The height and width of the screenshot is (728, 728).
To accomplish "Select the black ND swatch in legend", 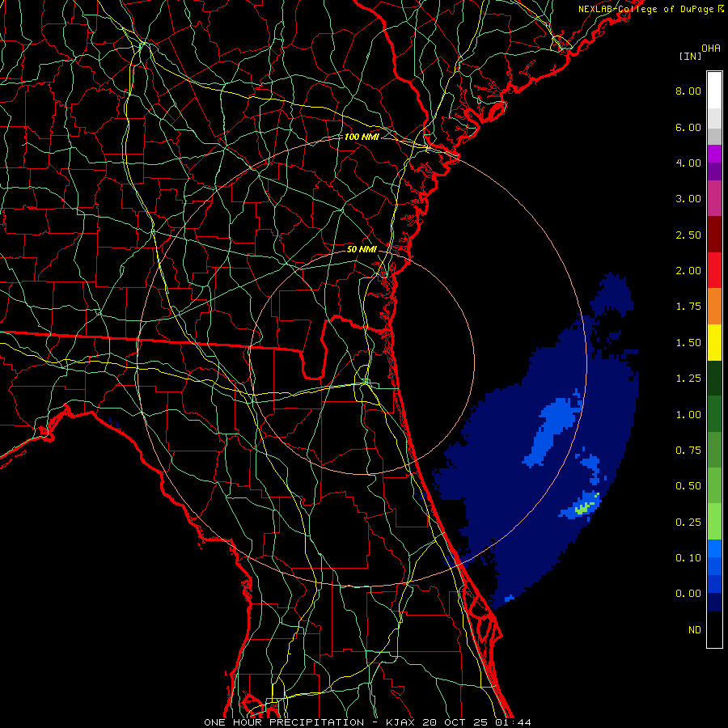I will coord(714,629).
